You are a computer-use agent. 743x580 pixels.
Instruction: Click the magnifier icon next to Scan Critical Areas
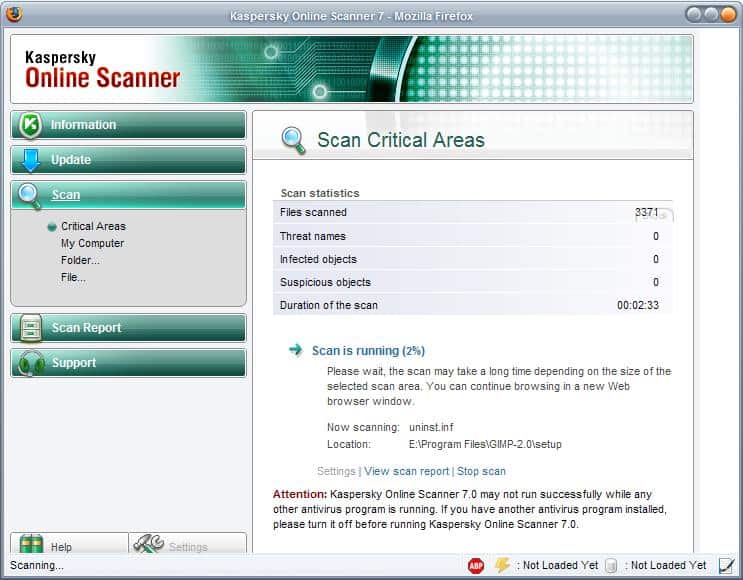point(294,140)
